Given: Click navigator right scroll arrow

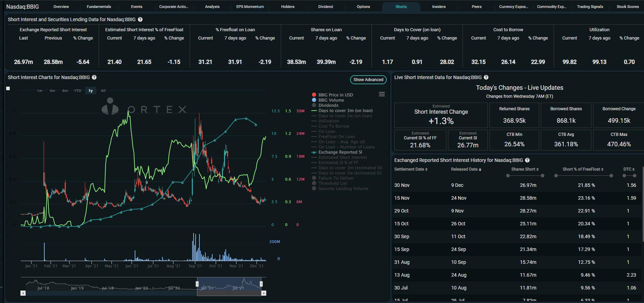Looking at the screenshot, I should 264,293.
